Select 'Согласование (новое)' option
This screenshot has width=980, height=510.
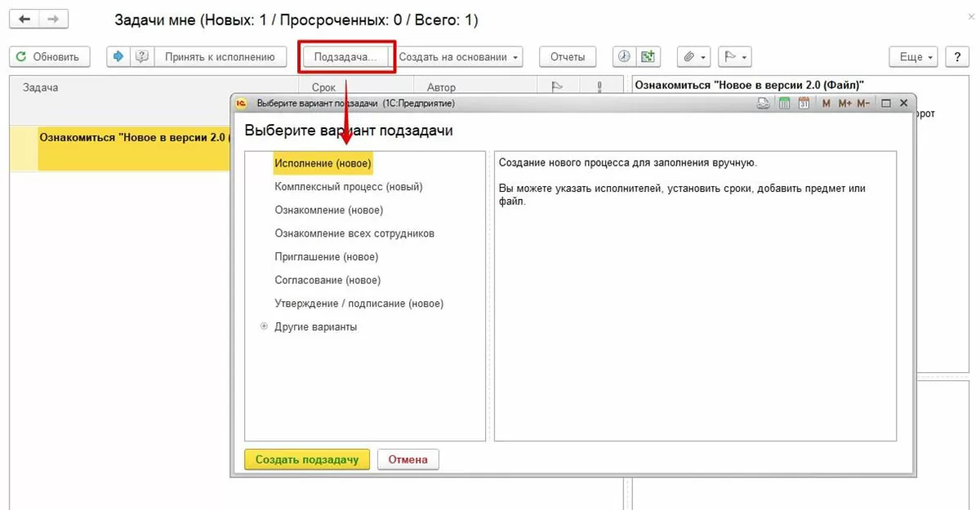tap(327, 280)
